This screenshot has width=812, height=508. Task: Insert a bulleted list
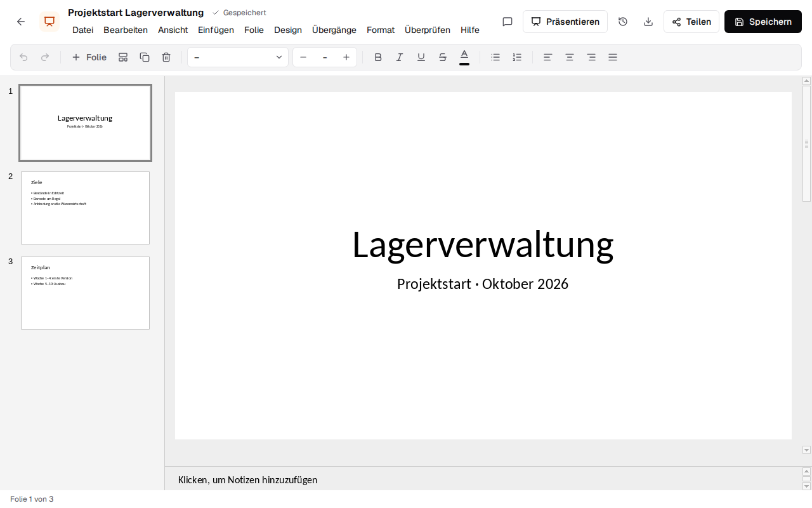coord(496,57)
